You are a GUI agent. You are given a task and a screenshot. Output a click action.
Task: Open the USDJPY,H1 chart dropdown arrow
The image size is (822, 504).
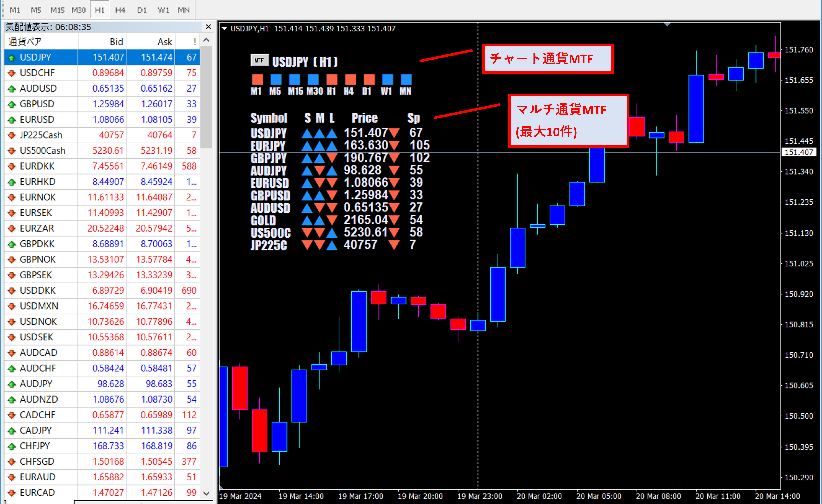click(x=224, y=29)
